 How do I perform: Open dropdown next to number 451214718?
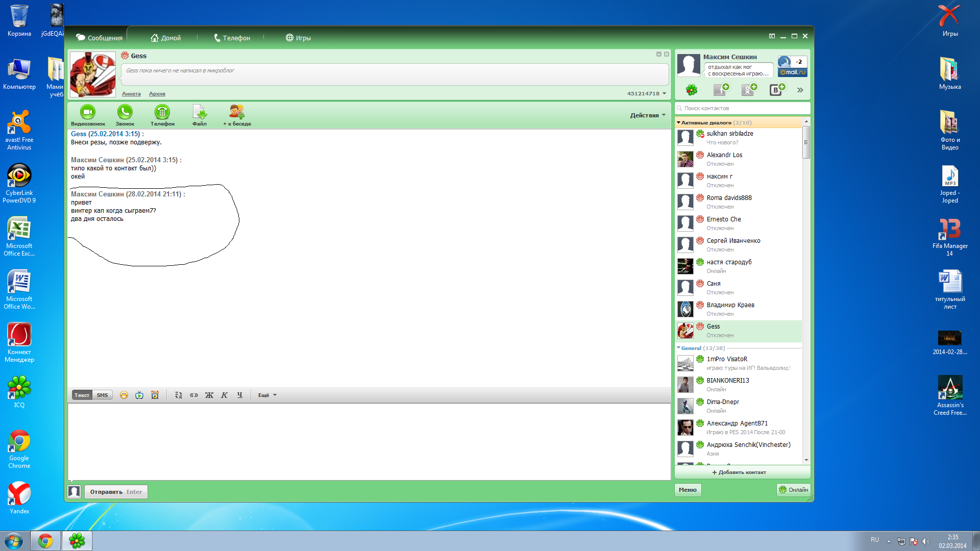(664, 93)
